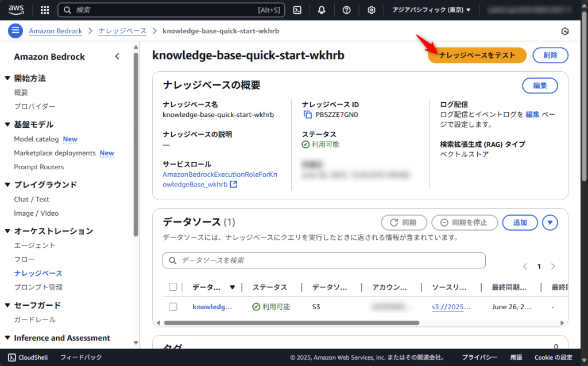Open the dropdown arrow next to 追加
This screenshot has width=588, height=366.
[x=550, y=223]
